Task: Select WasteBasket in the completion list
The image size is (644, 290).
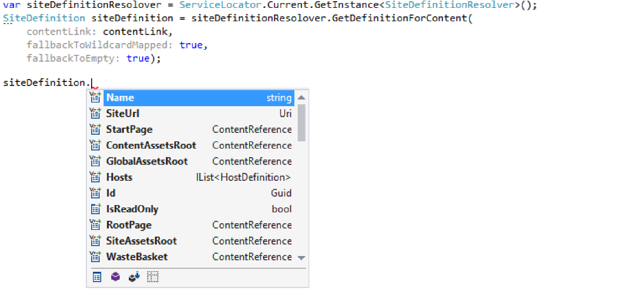Action: (137, 257)
